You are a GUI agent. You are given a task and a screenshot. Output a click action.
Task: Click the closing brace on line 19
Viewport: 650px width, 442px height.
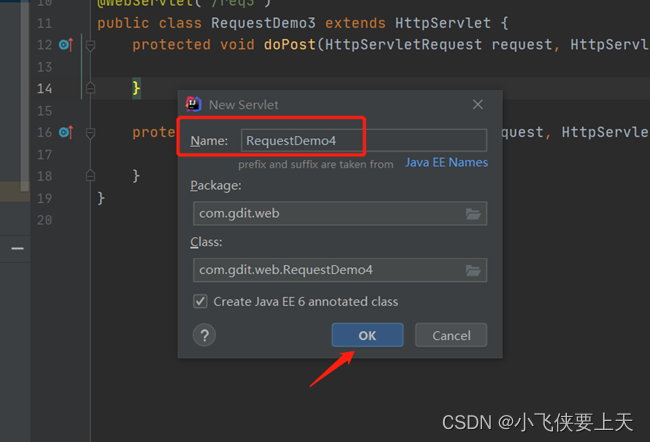tap(101, 198)
